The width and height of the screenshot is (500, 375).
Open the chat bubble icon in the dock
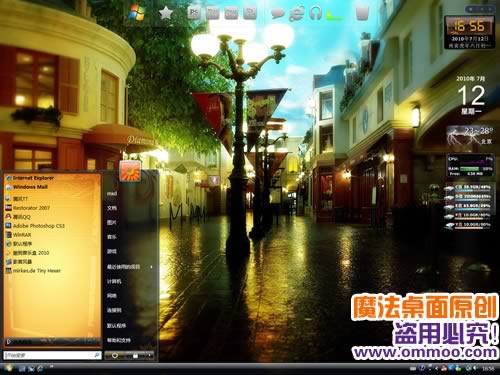278,13
